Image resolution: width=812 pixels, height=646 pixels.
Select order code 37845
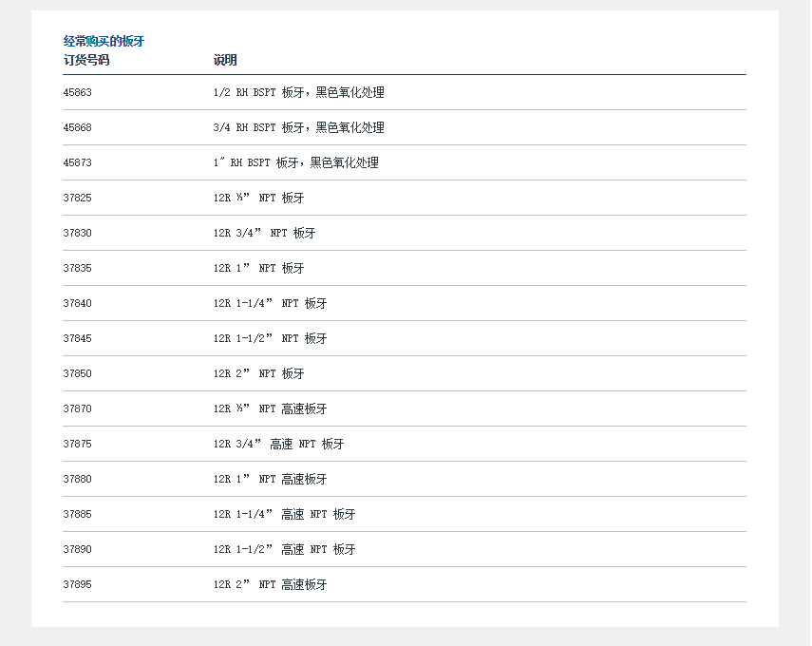(78, 339)
